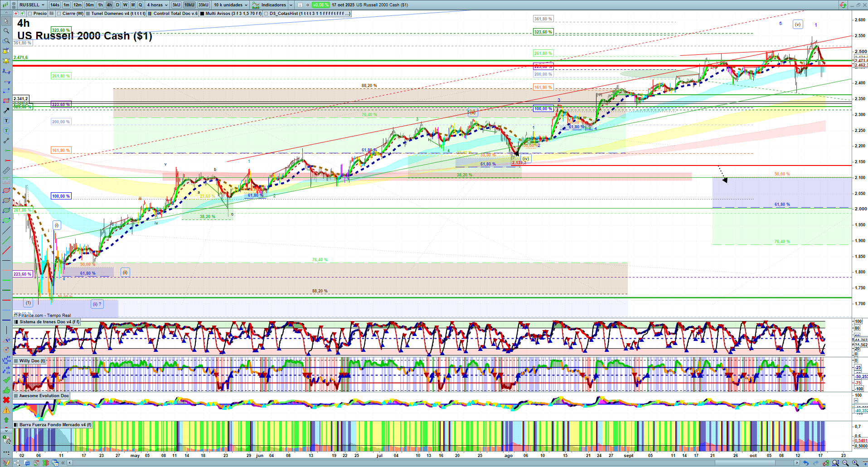
Task: Click the zoom out magnifier at bottom right
Action: click(x=845, y=463)
